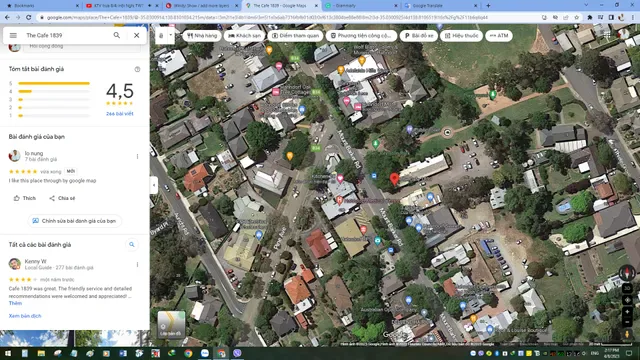The width and height of the screenshot is (640, 360).
Task: Switch to the Grammarly browser tab
Action: tap(361, 6)
